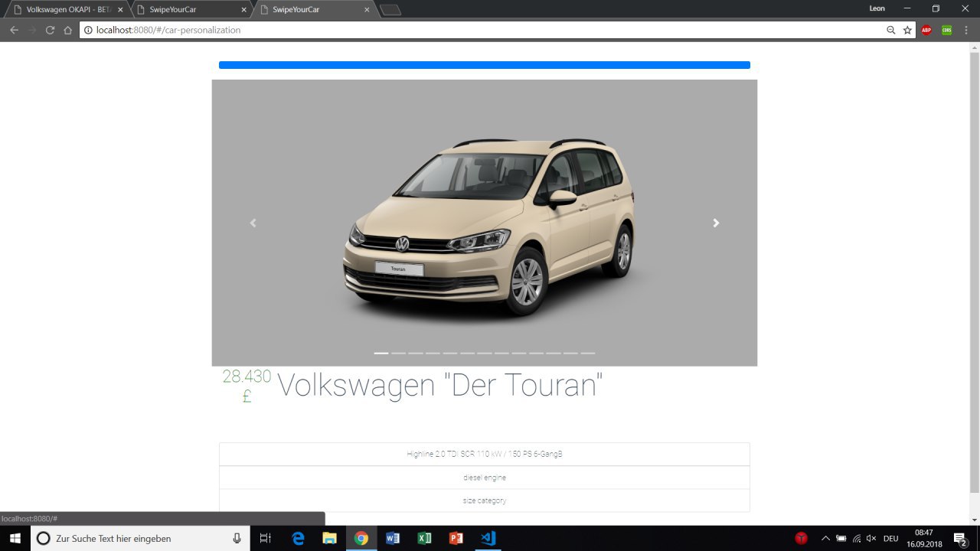View site information icon before localhost URL
Viewport: 980px width, 551px height.
click(x=88, y=30)
